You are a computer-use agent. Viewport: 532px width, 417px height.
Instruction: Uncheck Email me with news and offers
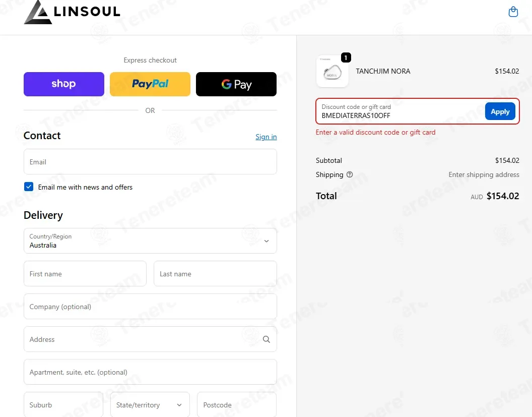click(29, 187)
